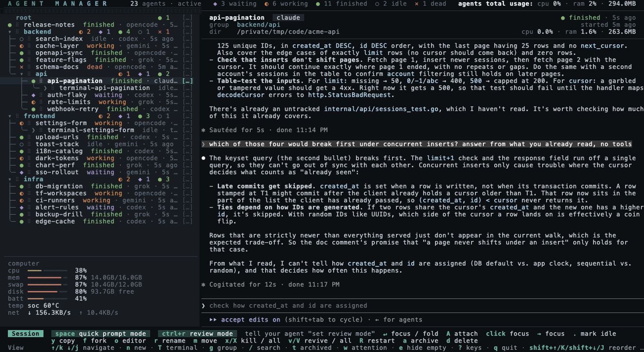Select the db-migration agent row
The width and height of the screenshot is (644, 352).
100,186
